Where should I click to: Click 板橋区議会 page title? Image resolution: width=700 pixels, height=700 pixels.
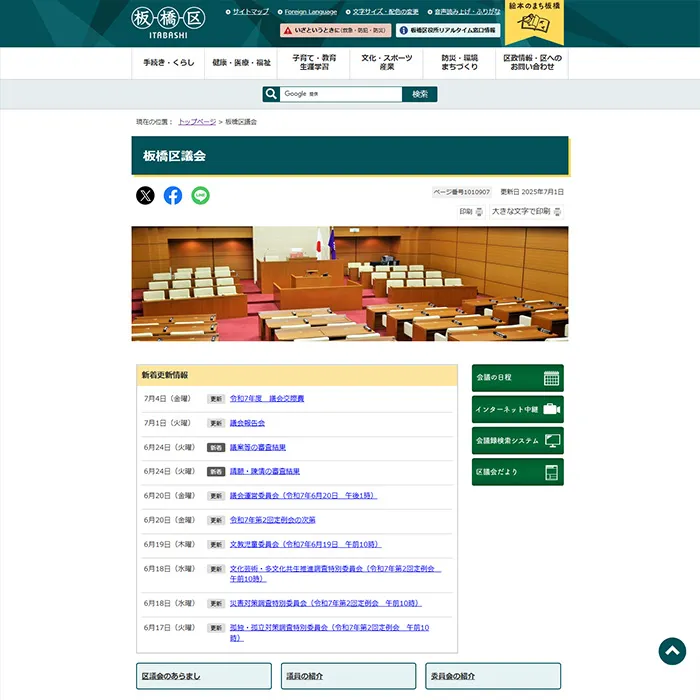(174, 156)
